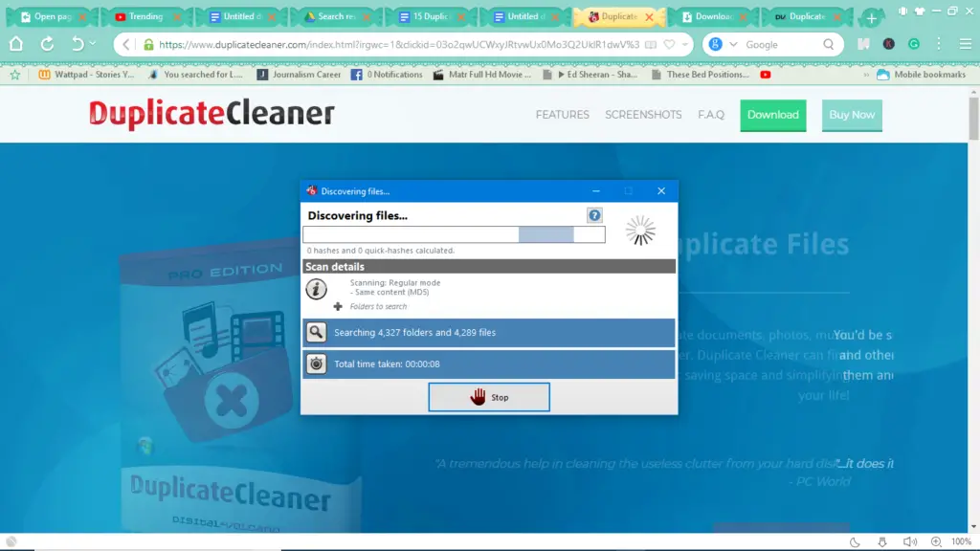Click the search magnifier in Google box
This screenshot has height=551, width=980.
(828, 44)
